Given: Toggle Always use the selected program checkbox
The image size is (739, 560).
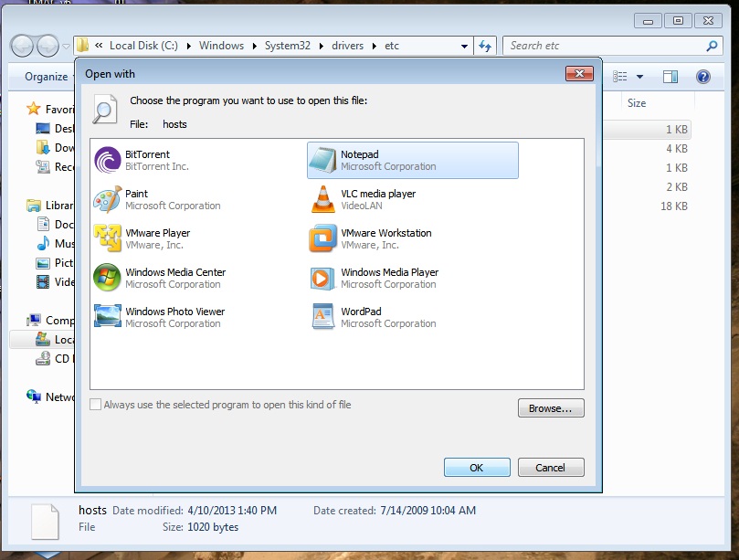Looking at the screenshot, I should point(95,405).
